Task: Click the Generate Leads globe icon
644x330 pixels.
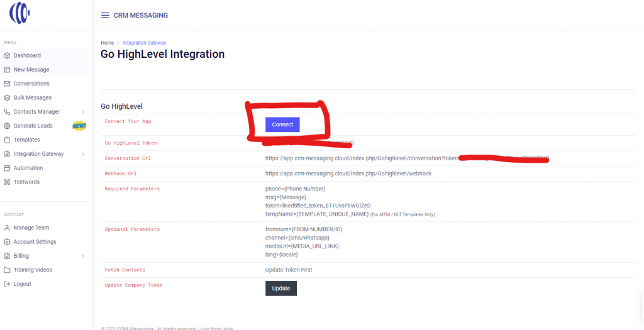Action: point(6,126)
